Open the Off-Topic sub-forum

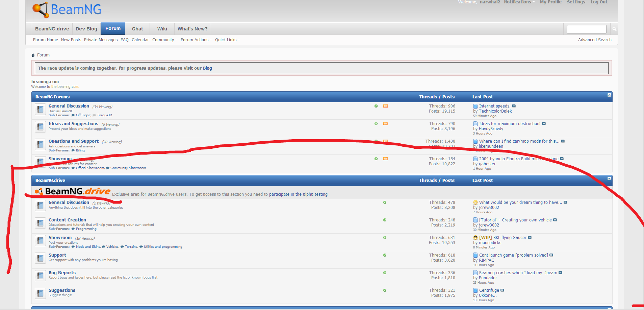tap(83, 115)
